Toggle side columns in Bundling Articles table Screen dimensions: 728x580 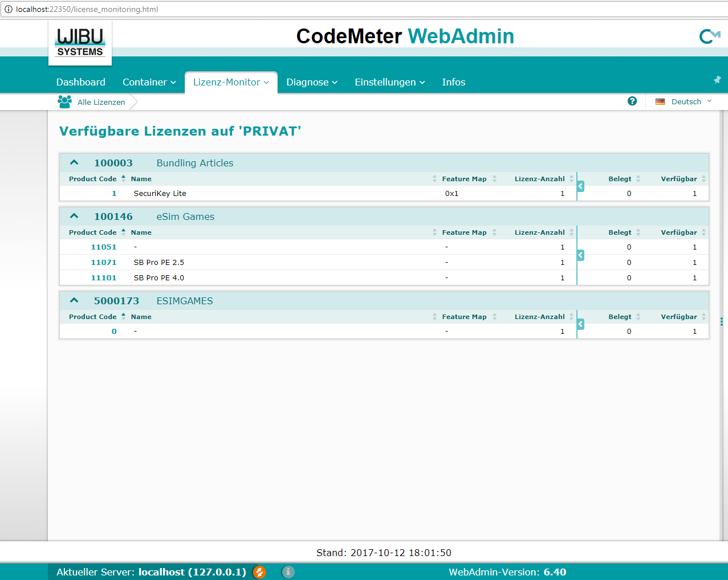[x=580, y=186]
